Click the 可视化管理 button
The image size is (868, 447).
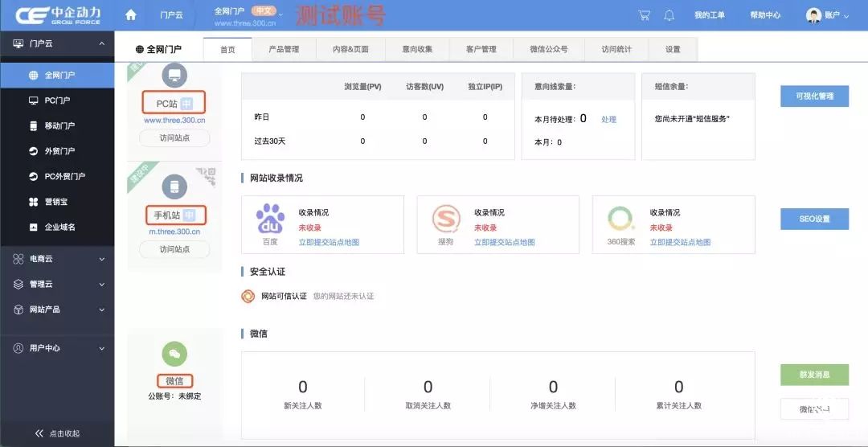[x=814, y=96]
